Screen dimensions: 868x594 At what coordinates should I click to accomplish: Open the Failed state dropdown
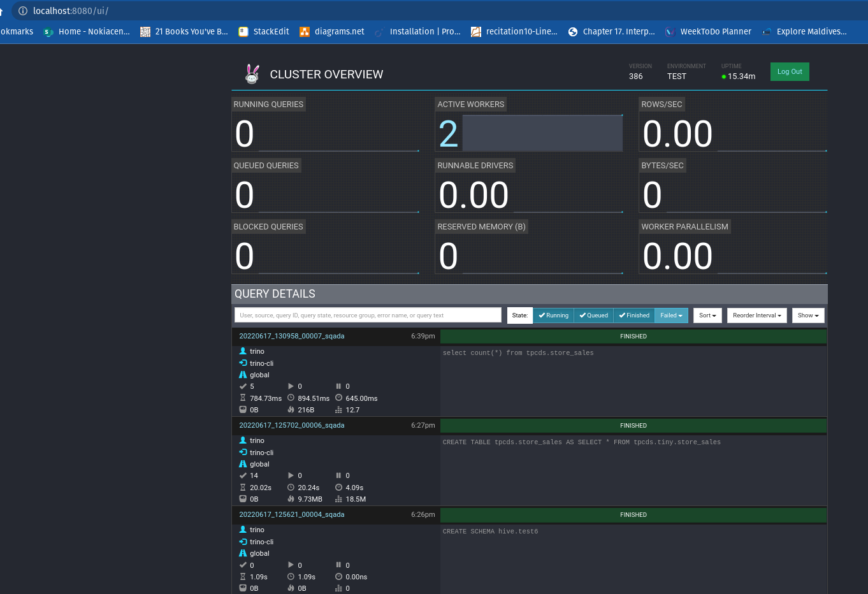[x=671, y=315]
